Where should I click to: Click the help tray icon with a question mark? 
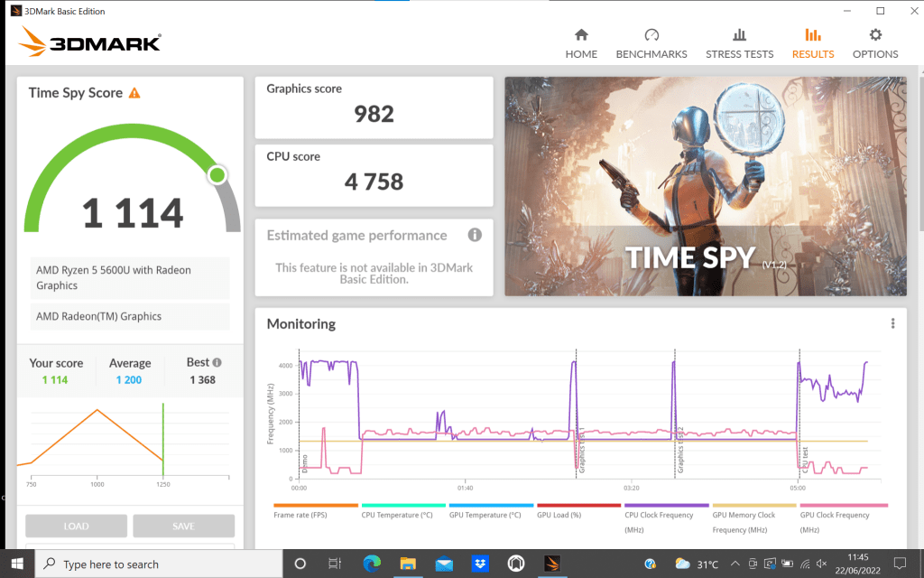pos(651,564)
